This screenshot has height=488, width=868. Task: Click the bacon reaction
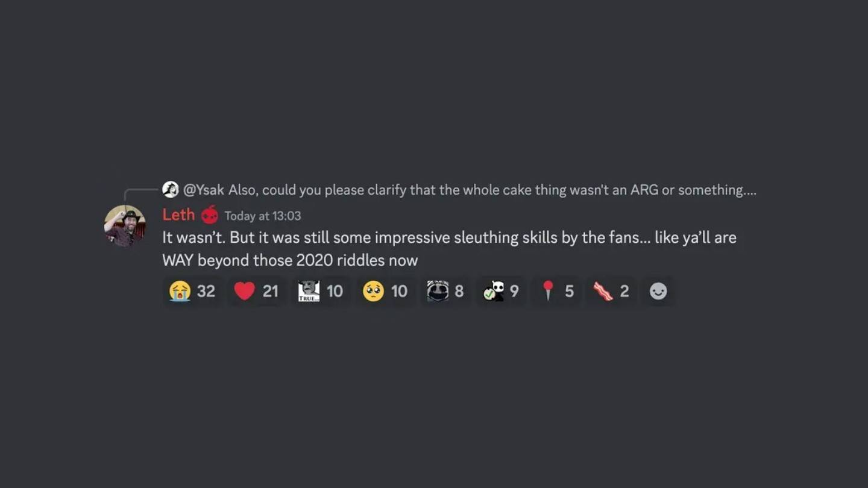(x=603, y=291)
